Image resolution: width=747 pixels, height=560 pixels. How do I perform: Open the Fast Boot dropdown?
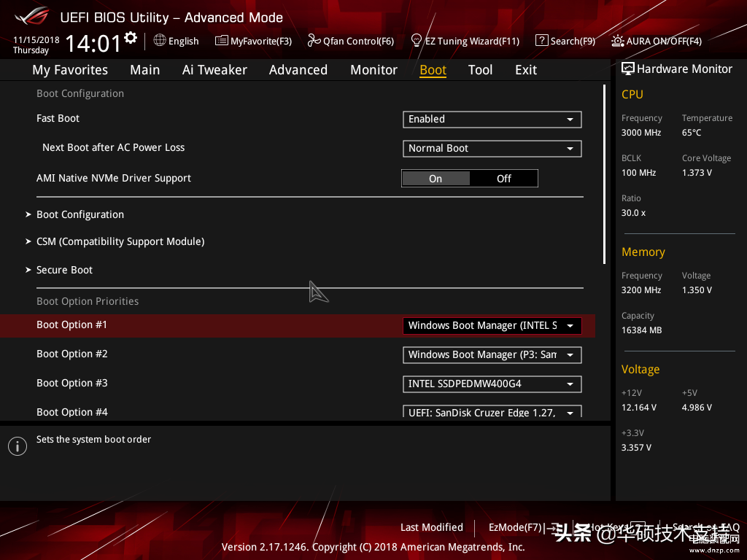[492, 119]
